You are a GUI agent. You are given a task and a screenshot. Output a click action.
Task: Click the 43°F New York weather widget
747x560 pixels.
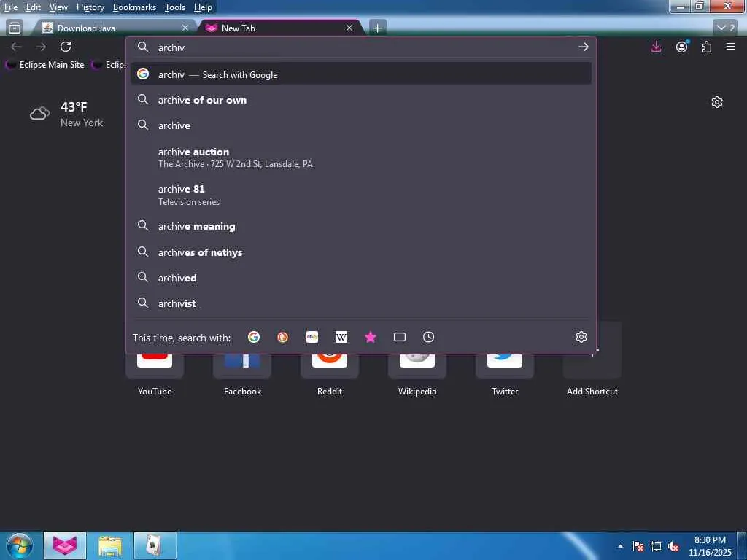pyautogui.click(x=66, y=114)
